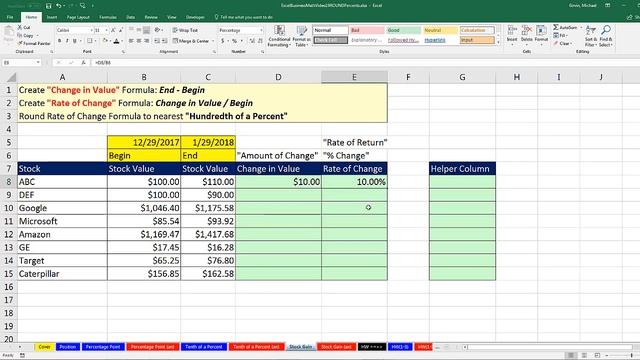Open the borders button
Image resolution: width=640 pixels, height=360 pixels.
pos(90,41)
